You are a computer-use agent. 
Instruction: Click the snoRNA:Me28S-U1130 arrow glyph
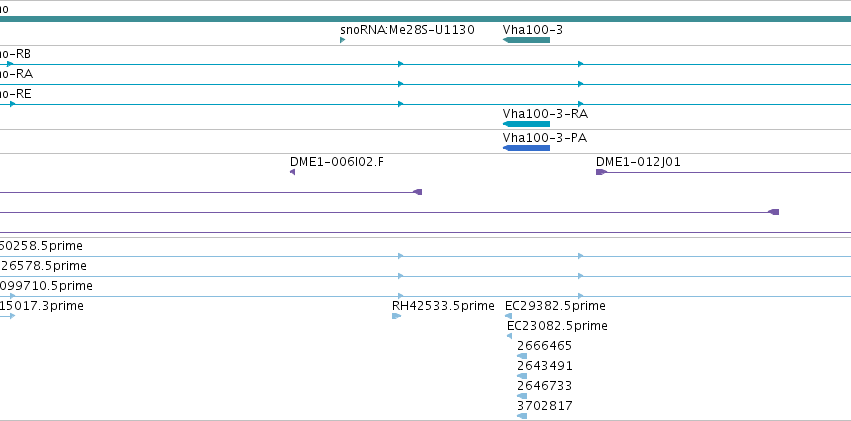click(342, 40)
